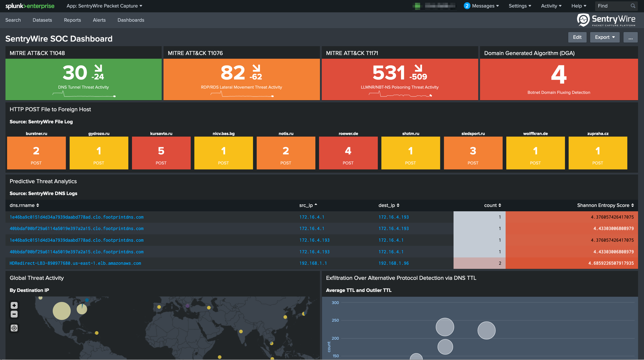The width and height of the screenshot is (644, 360).
Task: Click the DGA Botnet Domain Fluxing tile
Action: coord(559,79)
